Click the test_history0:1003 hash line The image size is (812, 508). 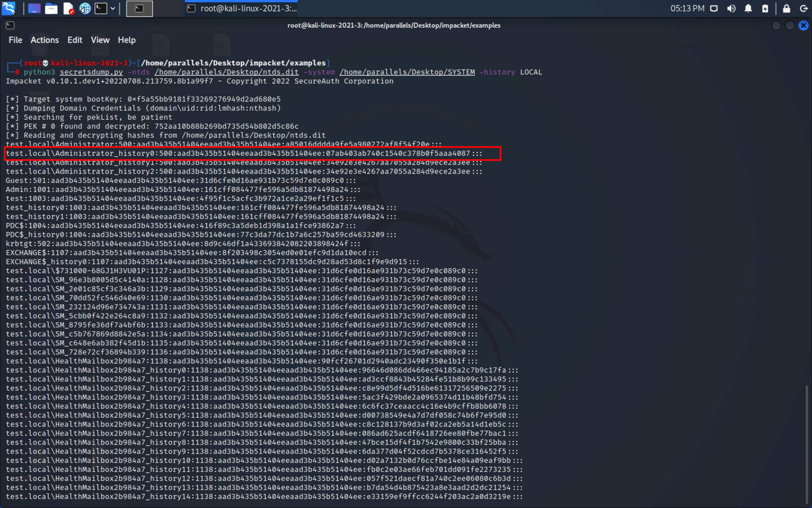[x=201, y=208]
